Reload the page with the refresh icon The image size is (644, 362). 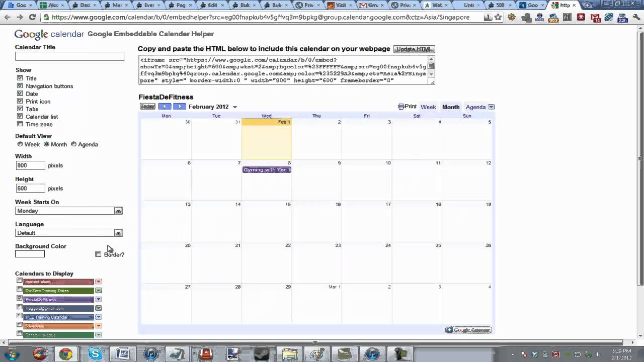32,17
